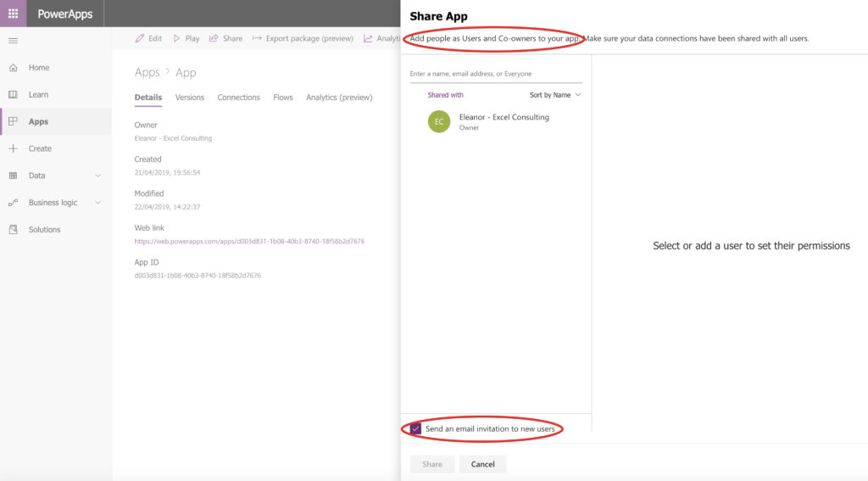
Task: Click the App ID value text
Action: [198, 276]
